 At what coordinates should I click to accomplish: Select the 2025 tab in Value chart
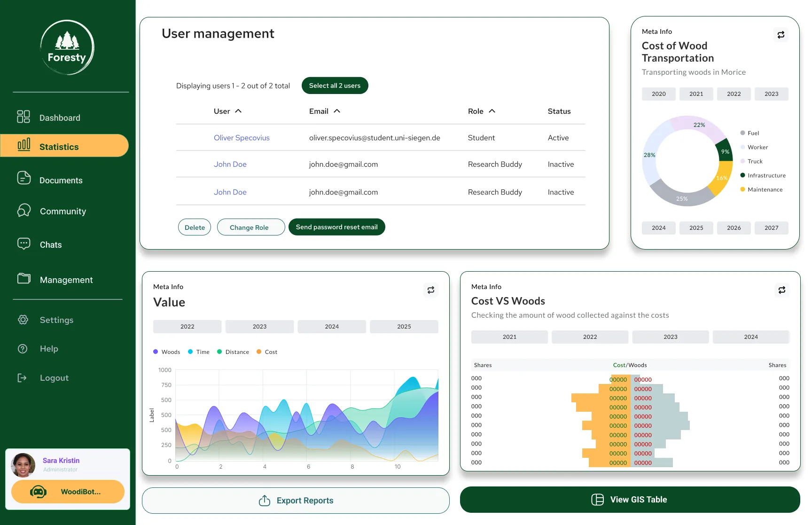pyautogui.click(x=404, y=327)
